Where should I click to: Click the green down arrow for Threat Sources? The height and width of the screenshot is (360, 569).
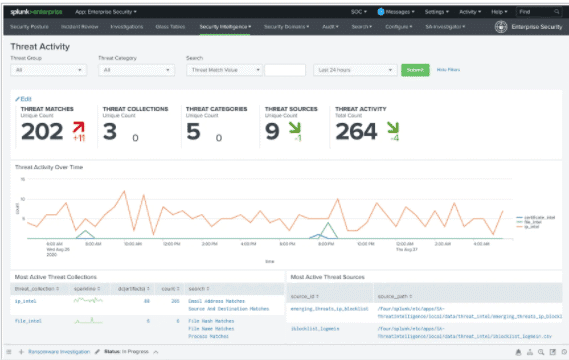click(x=295, y=127)
